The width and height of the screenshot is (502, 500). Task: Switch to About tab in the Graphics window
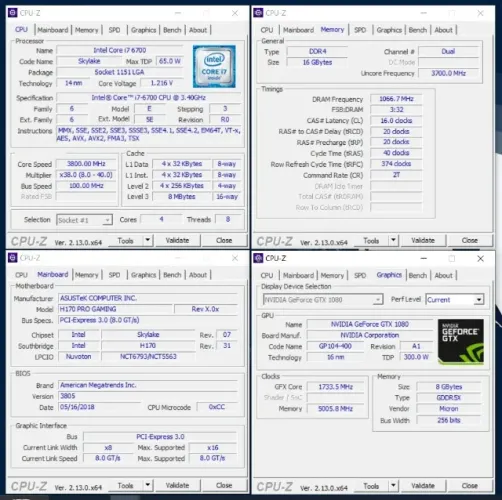pos(444,275)
